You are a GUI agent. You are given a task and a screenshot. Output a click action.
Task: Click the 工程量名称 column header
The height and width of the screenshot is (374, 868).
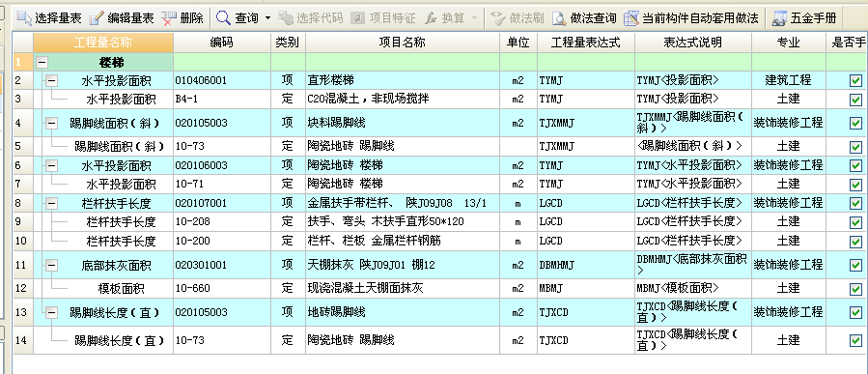coord(103,43)
